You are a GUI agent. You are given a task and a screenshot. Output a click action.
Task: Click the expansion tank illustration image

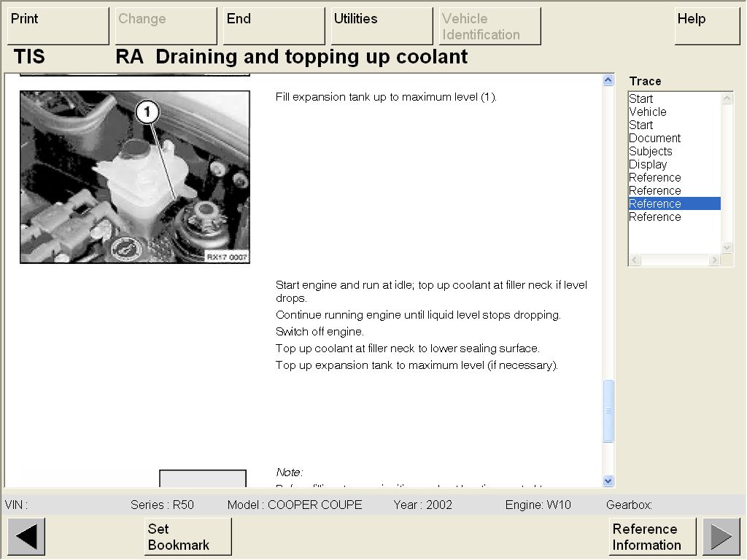(x=135, y=176)
